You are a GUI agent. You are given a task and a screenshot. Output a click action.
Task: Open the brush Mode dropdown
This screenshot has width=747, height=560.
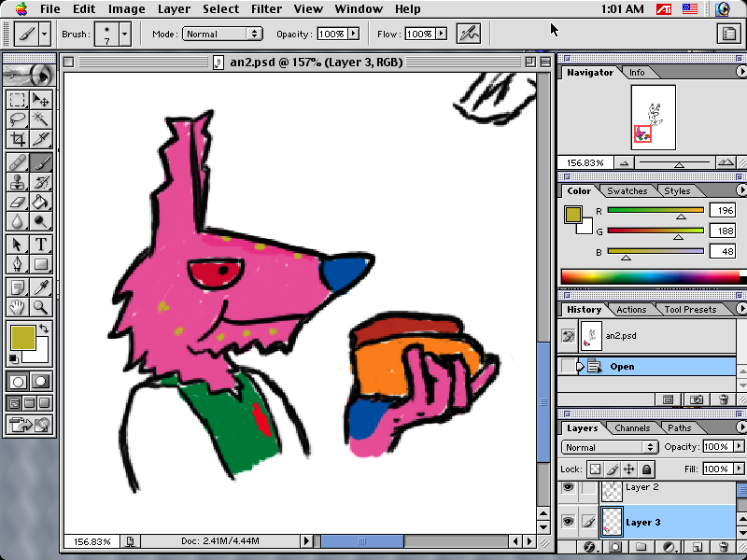222,34
